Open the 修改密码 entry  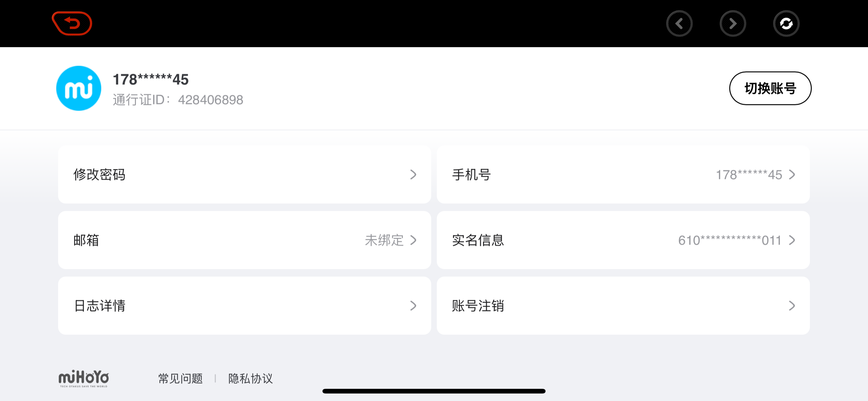pyautogui.click(x=244, y=174)
